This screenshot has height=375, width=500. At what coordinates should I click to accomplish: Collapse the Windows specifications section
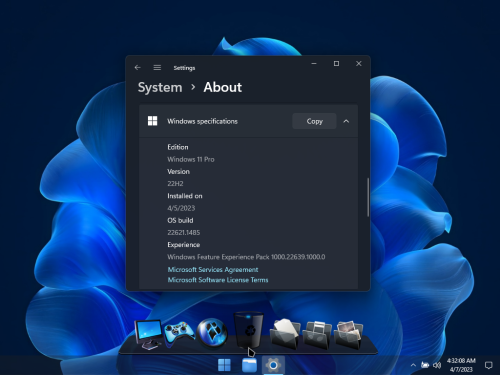point(346,121)
